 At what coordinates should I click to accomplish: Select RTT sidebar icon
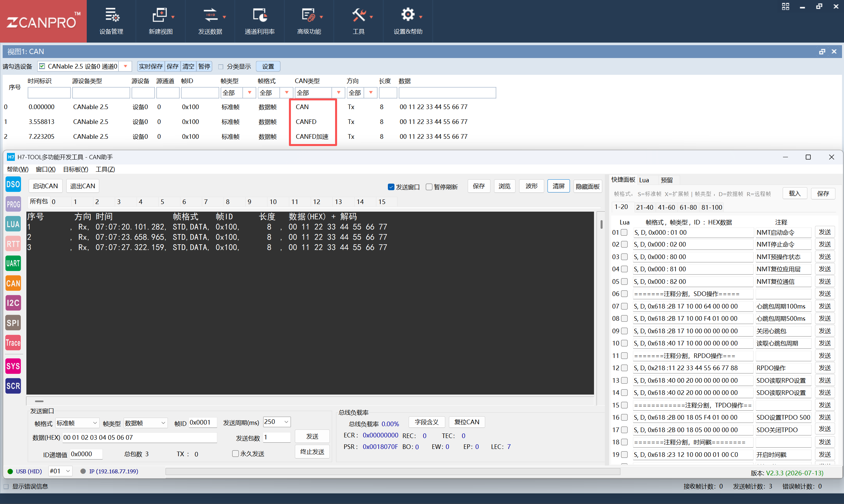pyautogui.click(x=13, y=244)
